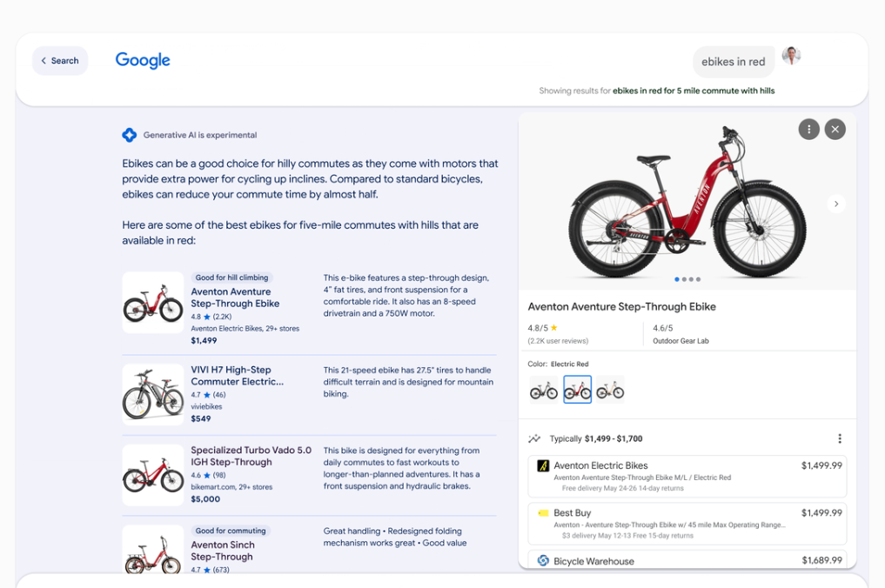Click the price trend chart icon

(x=534, y=439)
